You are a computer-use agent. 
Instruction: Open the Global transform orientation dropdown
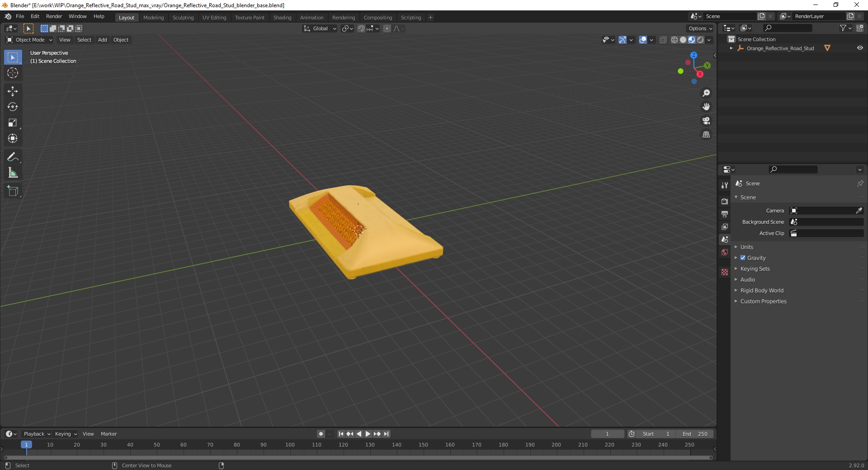pos(320,28)
